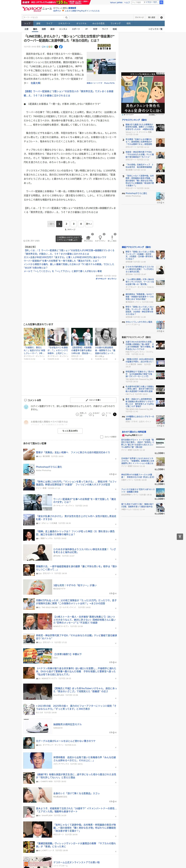Click the search magnifier icon beside keyword field

66,18
